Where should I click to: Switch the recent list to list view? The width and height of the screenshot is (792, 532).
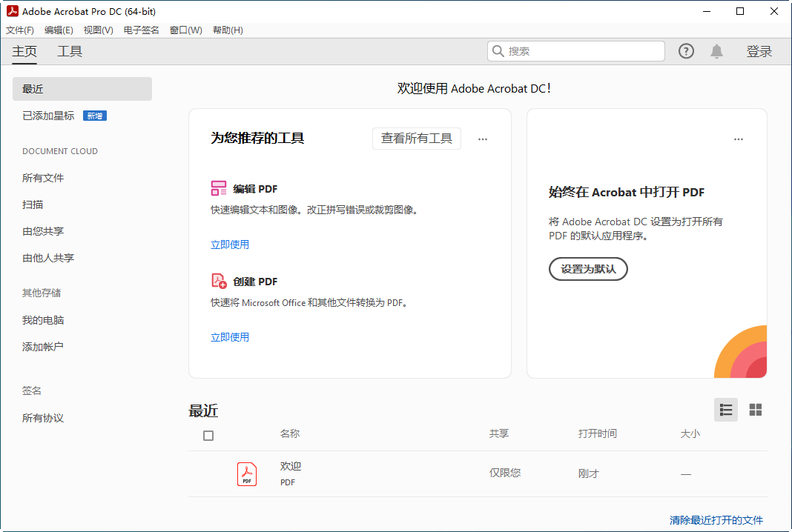point(725,409)
